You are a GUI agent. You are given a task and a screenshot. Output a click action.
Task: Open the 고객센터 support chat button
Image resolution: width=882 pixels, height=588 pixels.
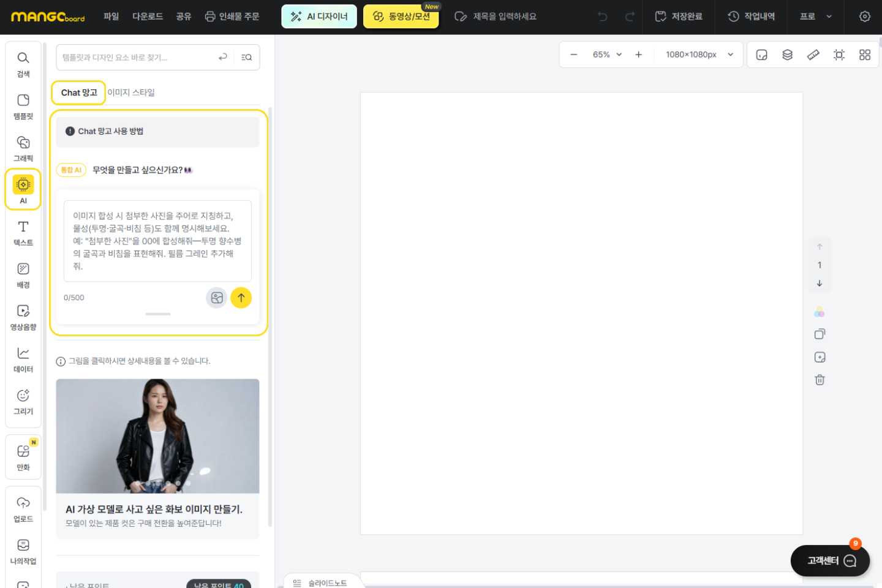pos(830,560)
